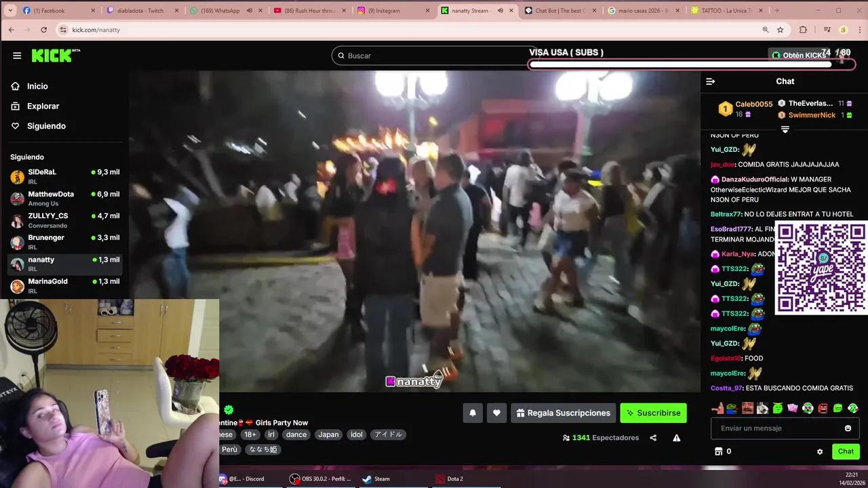The height and width of the screenshot is (488, 868).
Task: Click the 18+ stream tag
Action: (250, 434)
